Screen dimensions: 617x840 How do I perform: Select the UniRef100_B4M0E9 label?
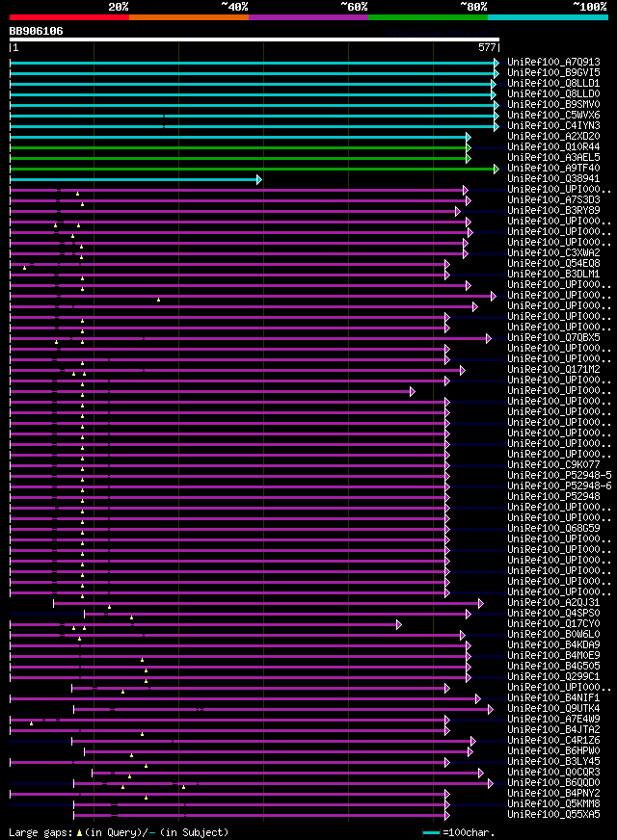[x=553, y=656]
